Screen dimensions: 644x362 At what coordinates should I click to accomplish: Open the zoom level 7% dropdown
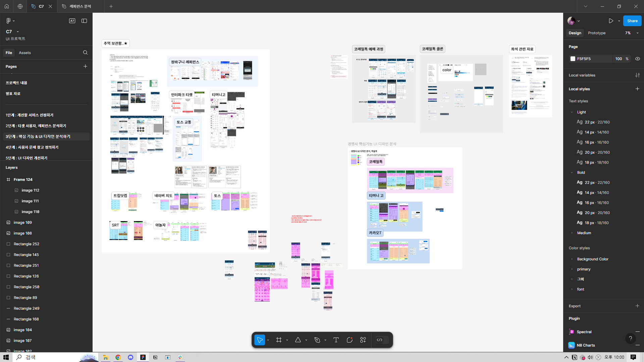pyautogui.click(x=632, y=33)
